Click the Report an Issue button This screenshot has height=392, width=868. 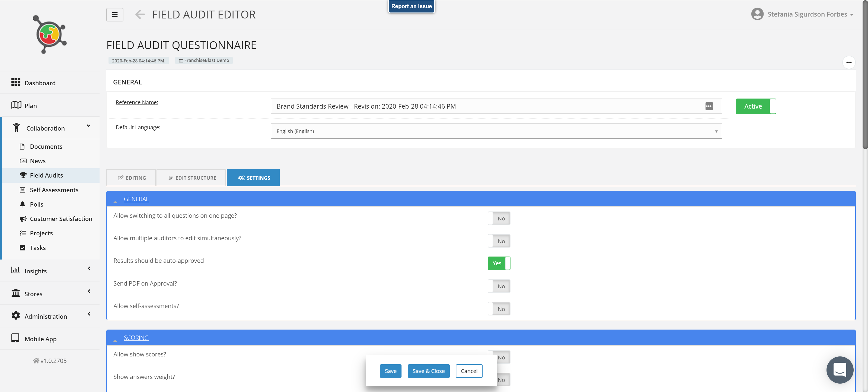point(411,6)
